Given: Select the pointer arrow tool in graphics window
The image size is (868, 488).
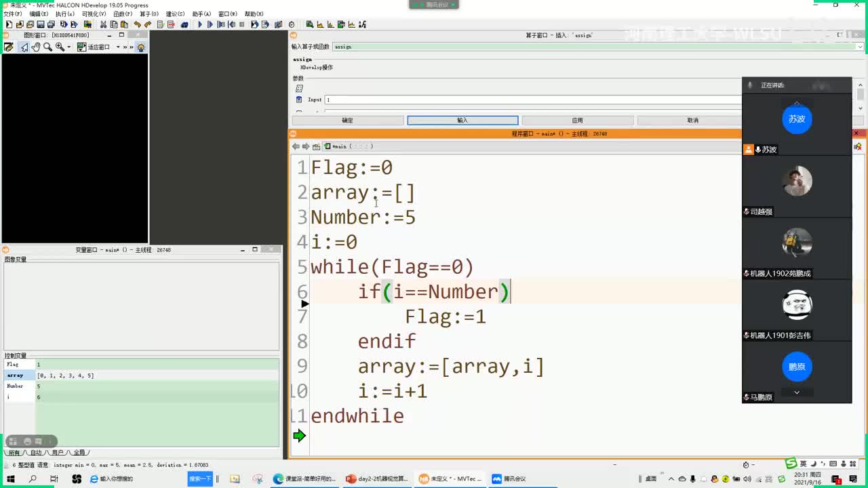Looking at the screenshot, I should 24,47.
